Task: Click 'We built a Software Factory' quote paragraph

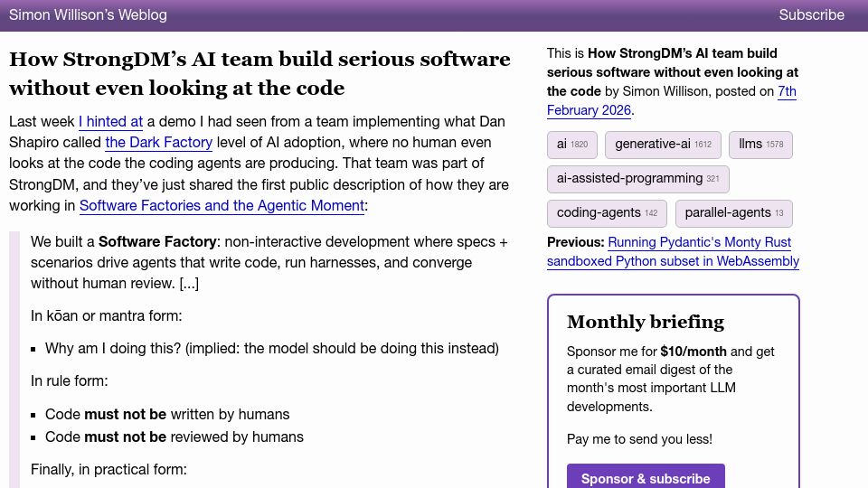Action: pos(269,263)
